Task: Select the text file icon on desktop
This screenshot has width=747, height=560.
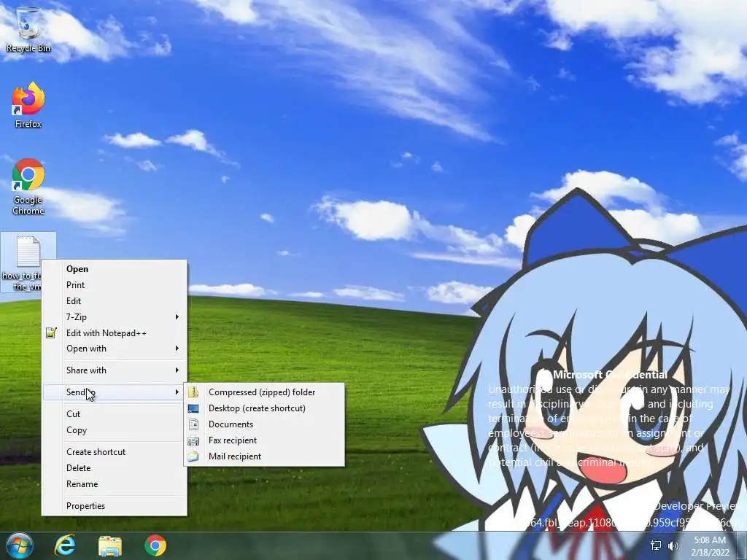Action: 28,252
